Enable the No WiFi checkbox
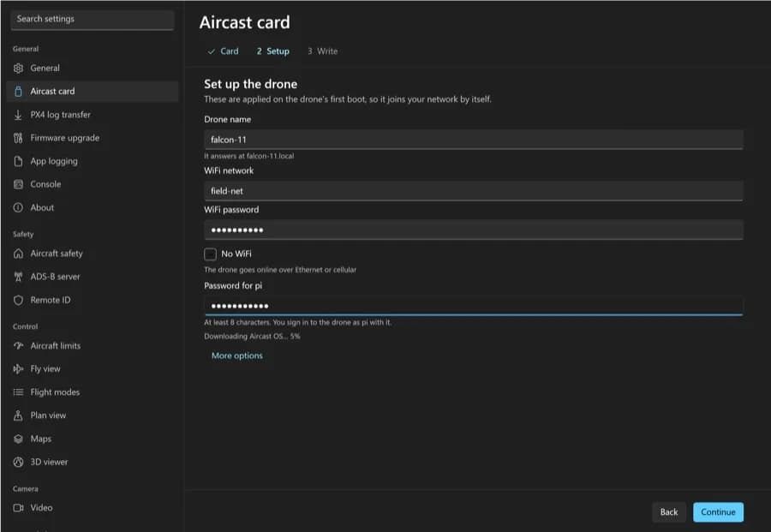771x532 pixels. pyautogui.click(x=210, y=254)
